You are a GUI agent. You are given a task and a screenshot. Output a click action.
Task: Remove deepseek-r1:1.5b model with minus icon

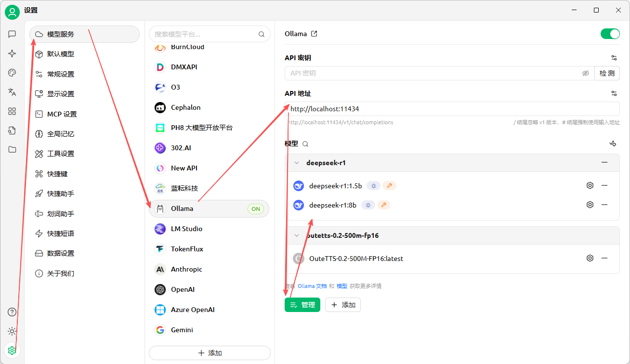(x=604, y=185)
